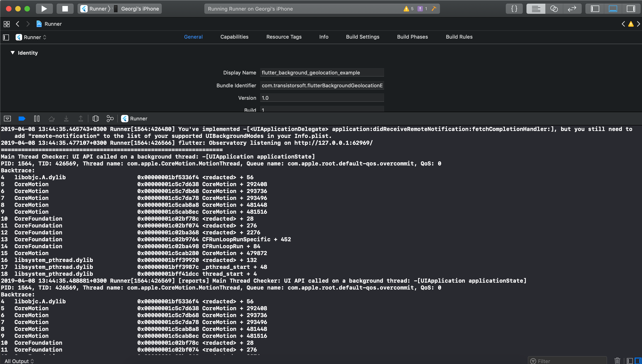
Task: Switch to the Assistant editor
Action: (554, 9)
